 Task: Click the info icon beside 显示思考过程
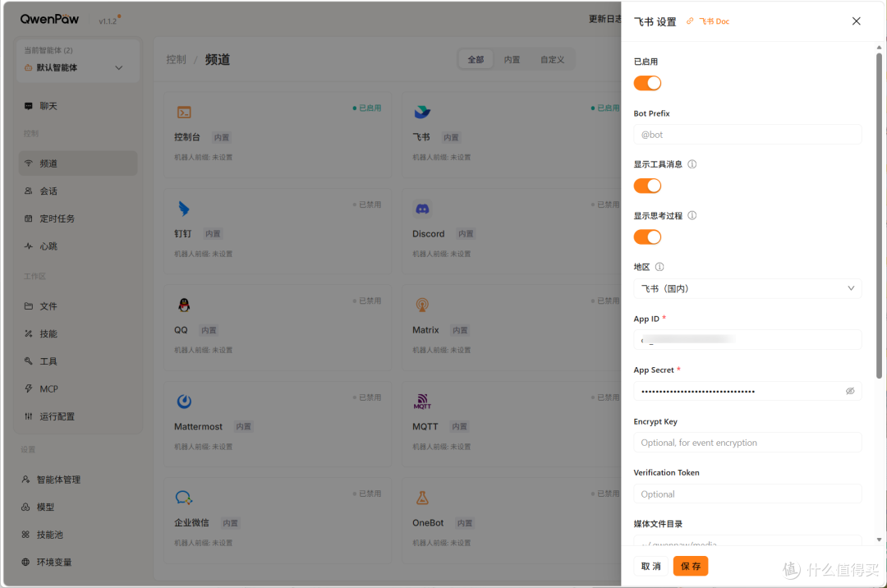point(692,215)
